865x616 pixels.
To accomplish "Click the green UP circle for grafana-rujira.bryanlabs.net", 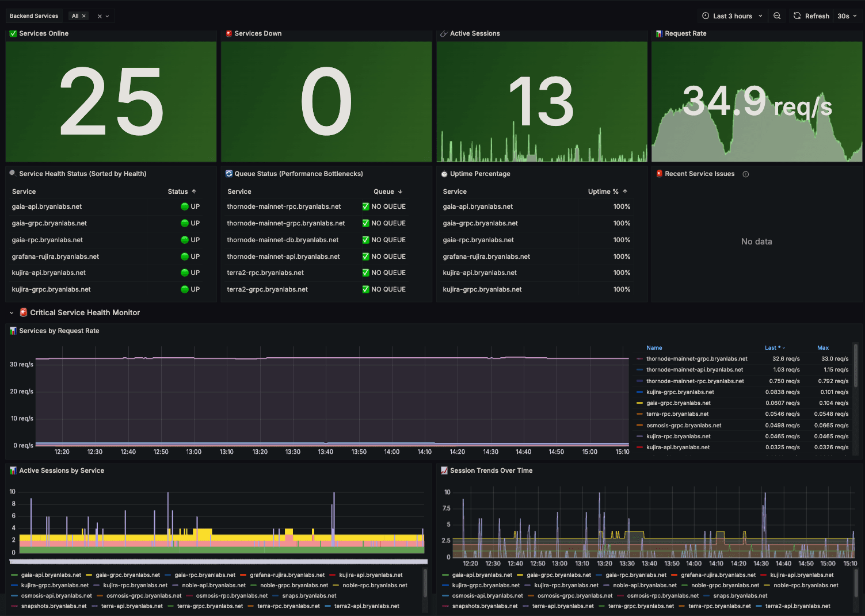I will point(185,257).
